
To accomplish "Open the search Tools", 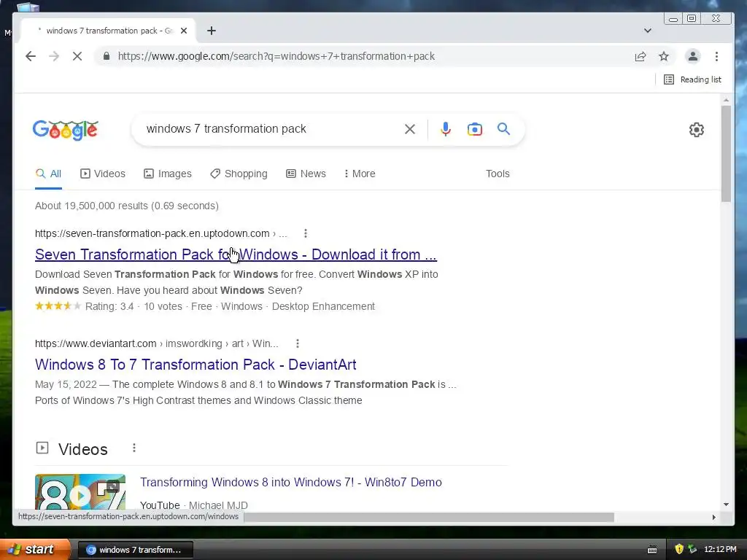I will [x=498, y=174].
